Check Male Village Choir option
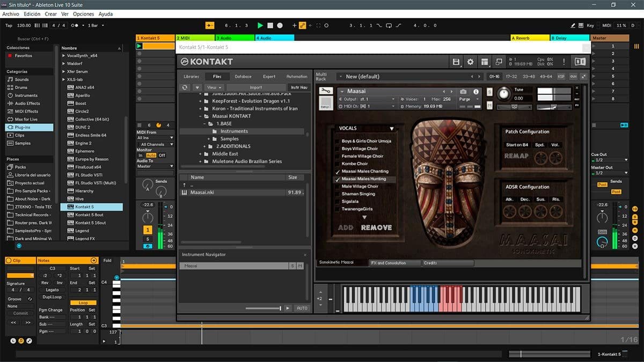The height and width of the screenshot is (362, 644). 338,186
